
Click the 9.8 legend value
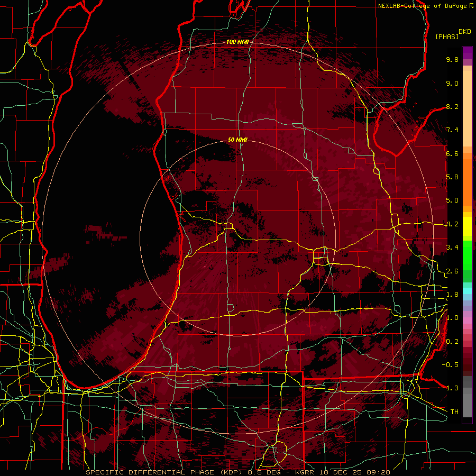(452, 59)
